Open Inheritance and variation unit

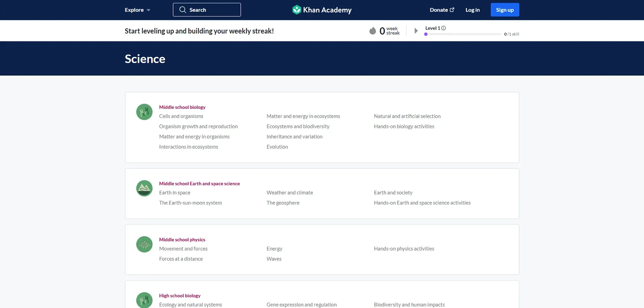295,137
